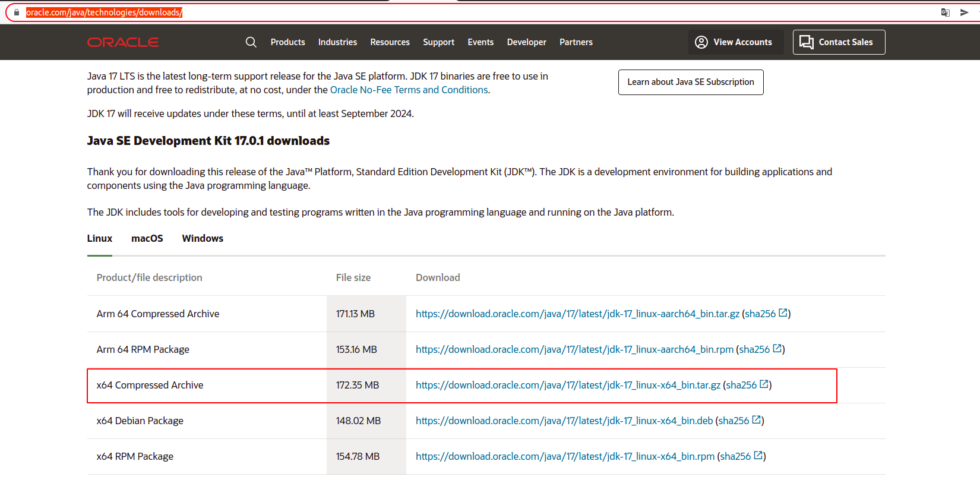Switch to the Windows tab
980x483 pixels.
click(203, 238)
